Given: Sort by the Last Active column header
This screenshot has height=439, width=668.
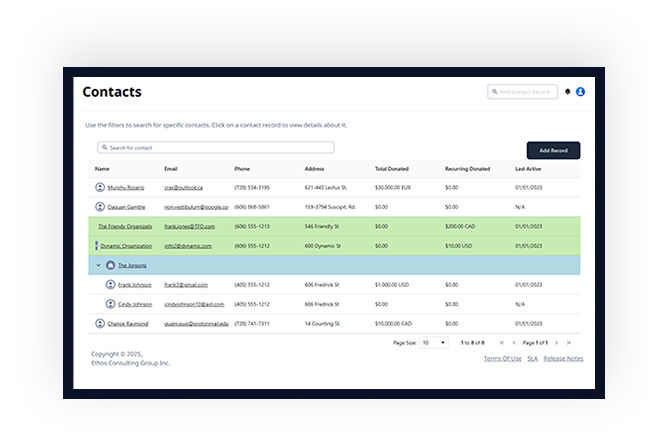Looking at the screenshot, I should coord(530,168).
